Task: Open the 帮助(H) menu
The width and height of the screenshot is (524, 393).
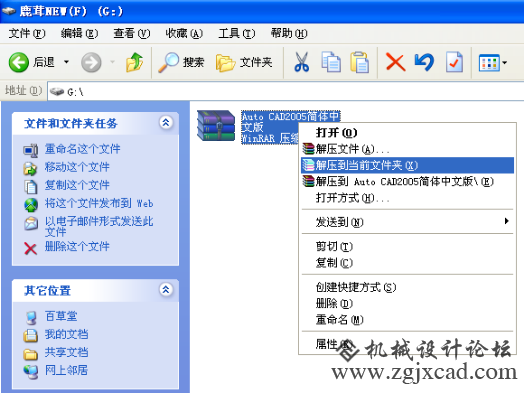Action: pos(289,33)
